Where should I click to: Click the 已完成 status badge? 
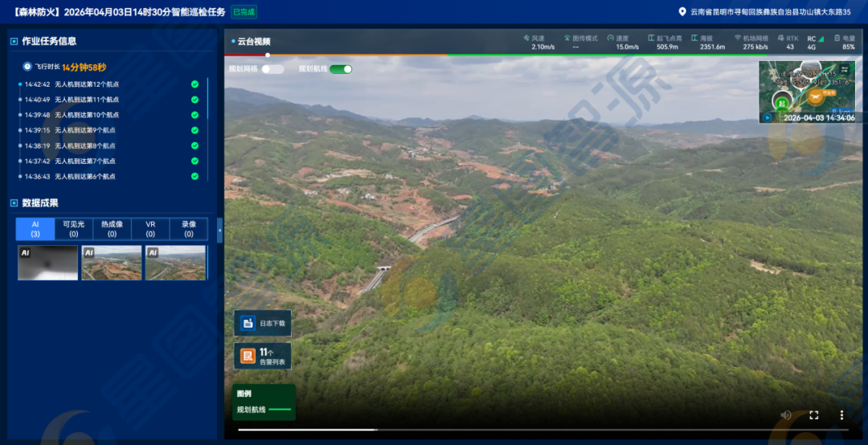[244, 12]
